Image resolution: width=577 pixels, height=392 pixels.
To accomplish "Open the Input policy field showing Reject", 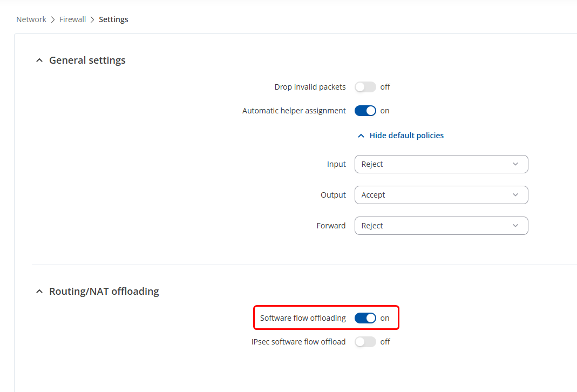I will point(432,164).
